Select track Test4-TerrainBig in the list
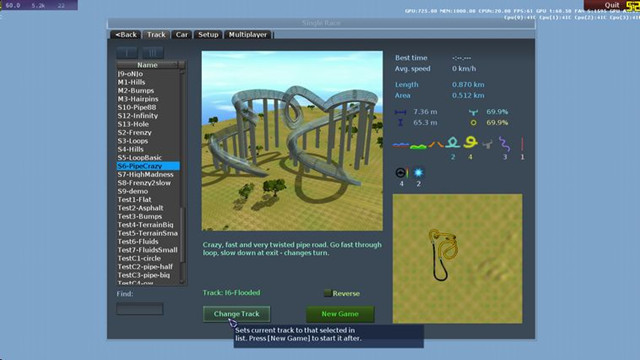640x360 pixels. tap(148, 224)
